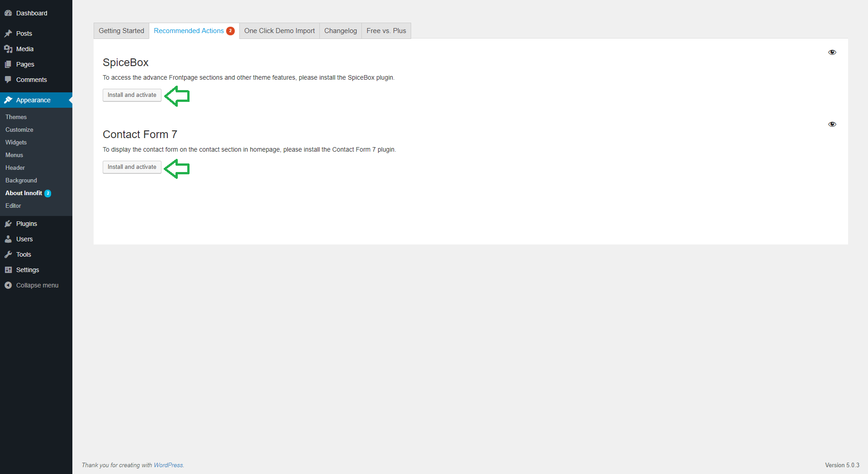The image size is (868, 474).
Task: Click the SpiceBox heading
Action: [x=126, y=62]
